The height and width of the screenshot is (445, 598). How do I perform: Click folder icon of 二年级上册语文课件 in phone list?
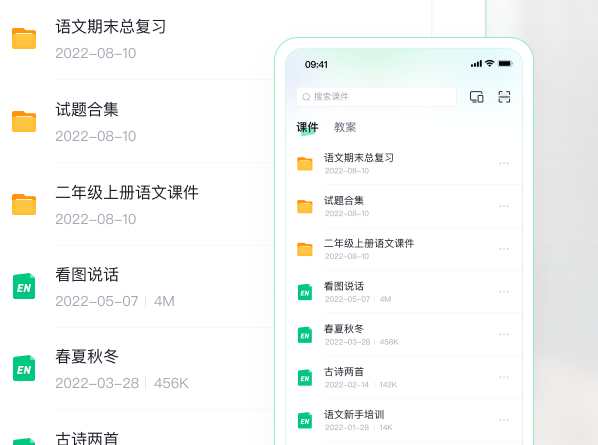305,249
